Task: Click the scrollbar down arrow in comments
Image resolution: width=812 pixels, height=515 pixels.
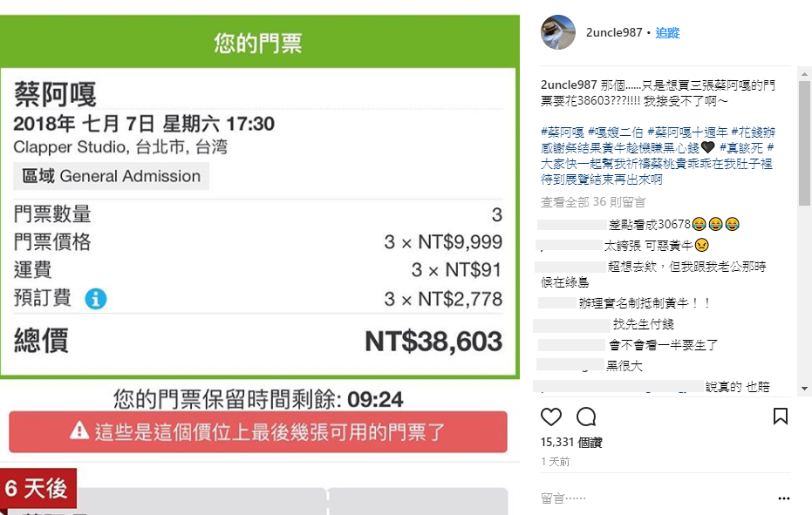Action: 804,389
